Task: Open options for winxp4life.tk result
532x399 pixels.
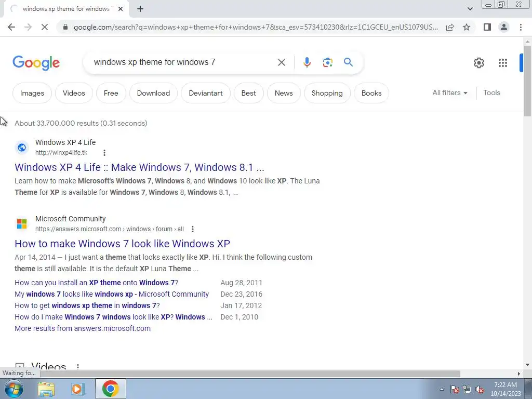Action: [104, 153]
